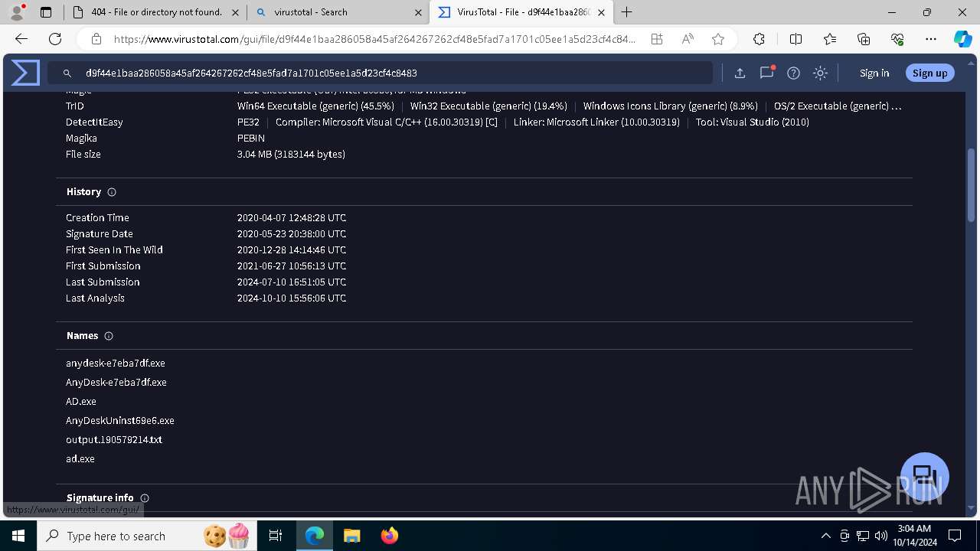
Task: View site information lock icon
Action: coord(96,39)
